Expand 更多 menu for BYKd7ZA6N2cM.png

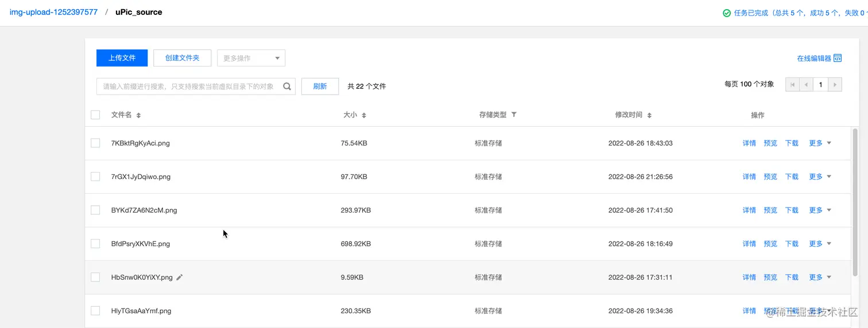coord(820,210)
